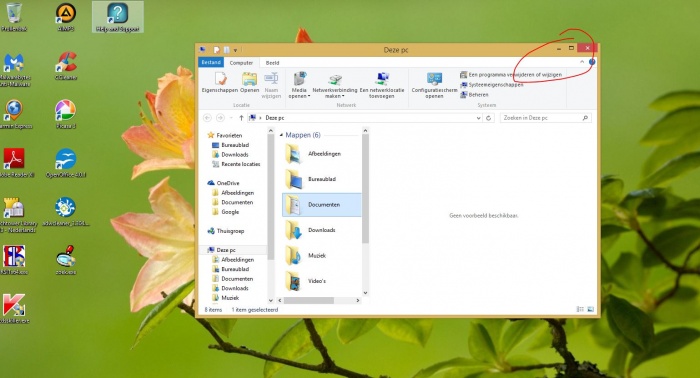Open the address bar history dropdown
The width and height of the screenshot is (700, 378).
(x=478, y=118)
